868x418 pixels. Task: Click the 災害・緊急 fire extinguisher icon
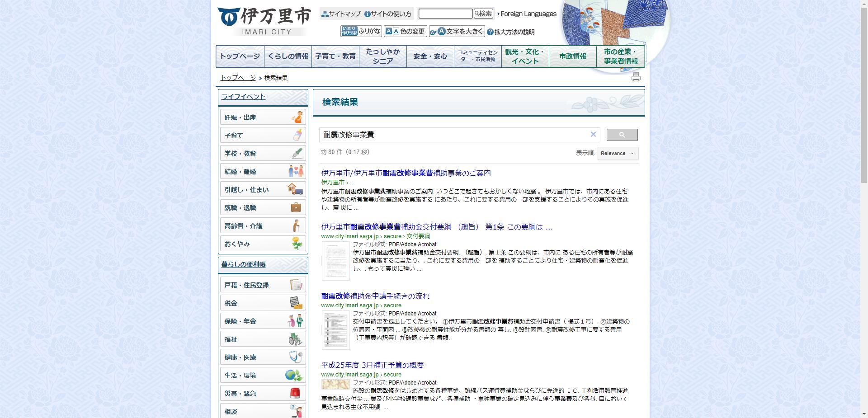click(296, 393)
